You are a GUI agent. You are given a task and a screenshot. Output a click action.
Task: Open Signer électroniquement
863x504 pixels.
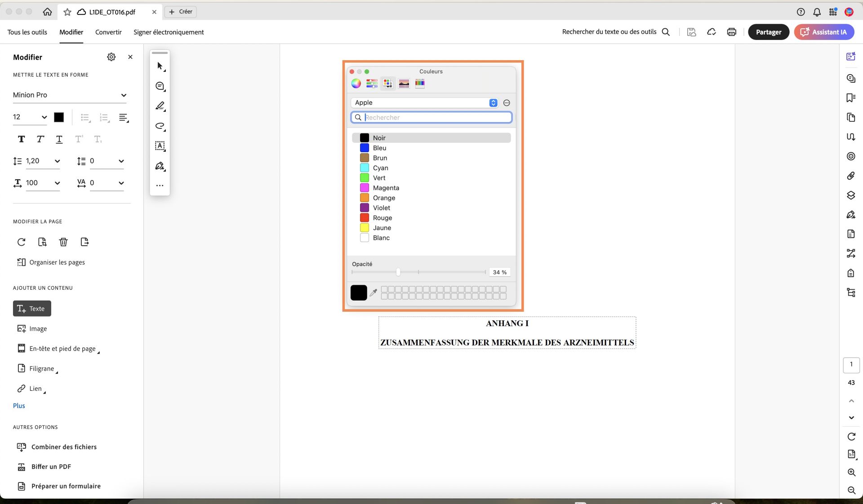coord(169,32)
